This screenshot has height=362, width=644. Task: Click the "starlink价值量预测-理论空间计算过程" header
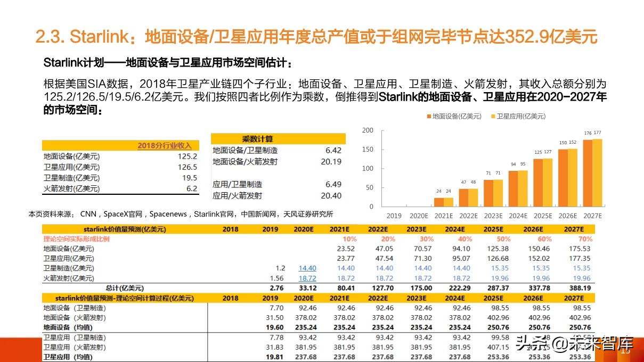point(124,298)
